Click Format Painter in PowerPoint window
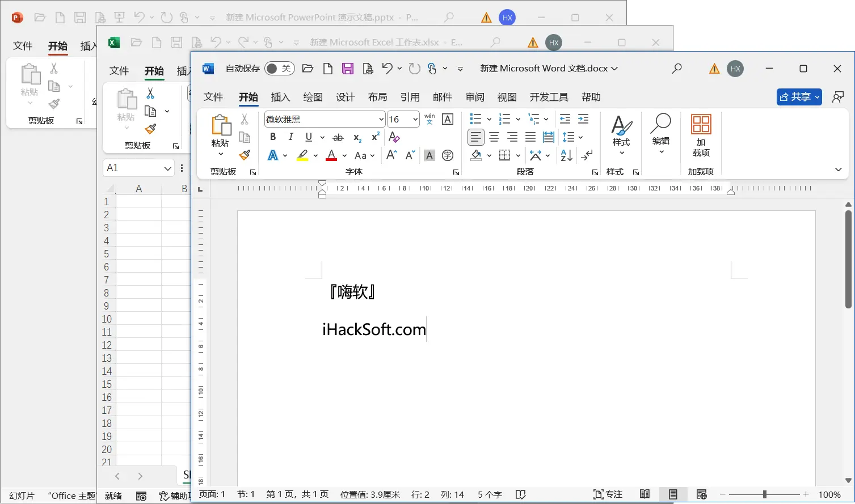This screenshot has width=855, height=504. coord(54,104)
